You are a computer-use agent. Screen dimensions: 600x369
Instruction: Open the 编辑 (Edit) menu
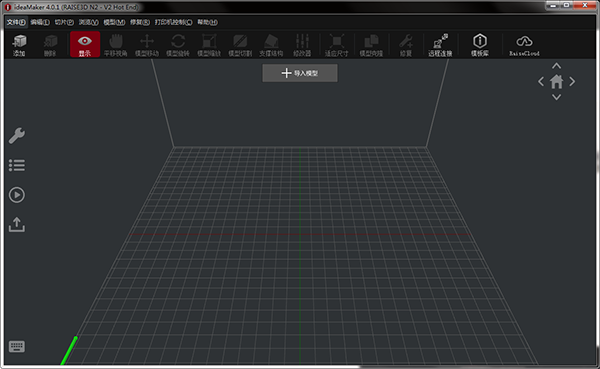coord(40,22)
